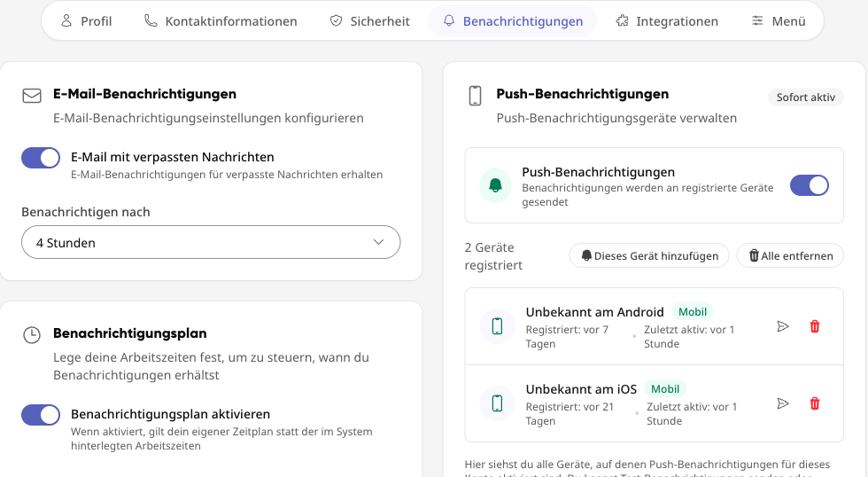Click 'Registriert: vor 21 Tagen' text
The image size is (868, 477).
(570, 414)
